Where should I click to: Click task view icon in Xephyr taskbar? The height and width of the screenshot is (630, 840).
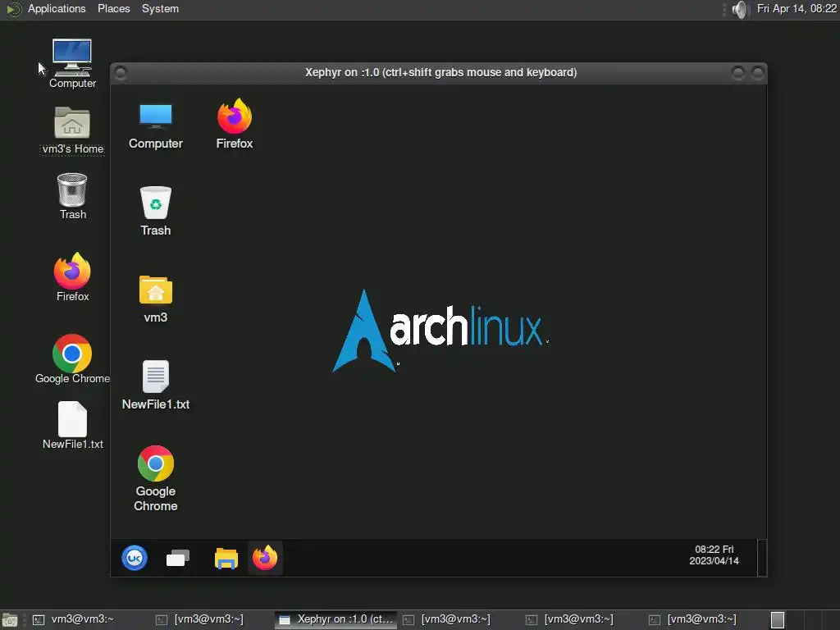pyautogui.click(x=178, y=558)
